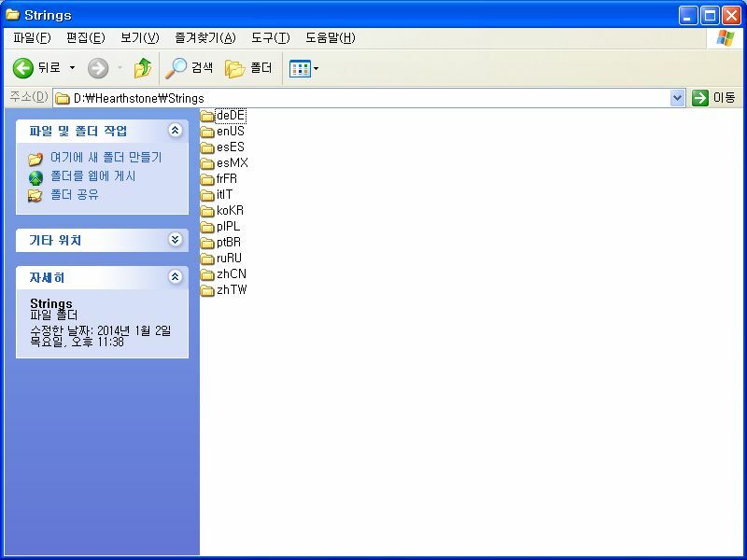The image size is (747, 560).
Task: Select the frFR folder icon
Action: click(x=207, y=179)
